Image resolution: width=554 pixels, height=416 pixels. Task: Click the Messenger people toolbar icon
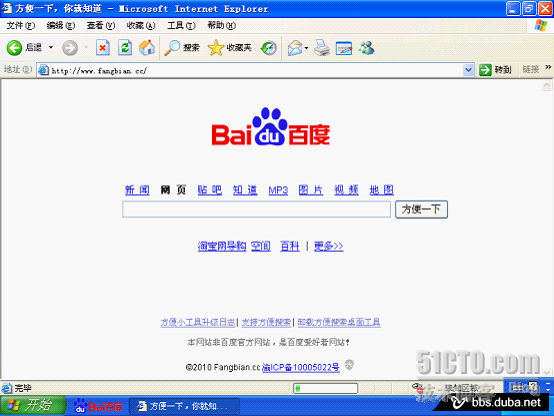367,48
